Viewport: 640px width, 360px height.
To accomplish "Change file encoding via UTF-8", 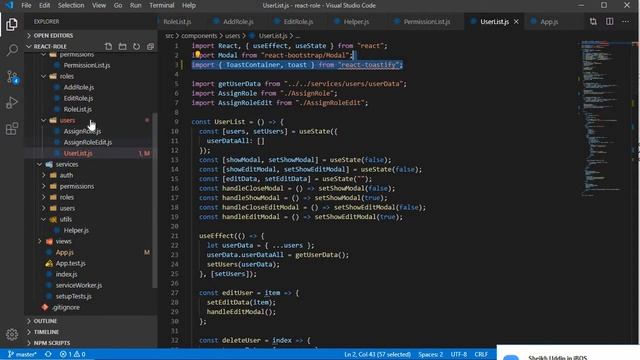I will (459, 354).
